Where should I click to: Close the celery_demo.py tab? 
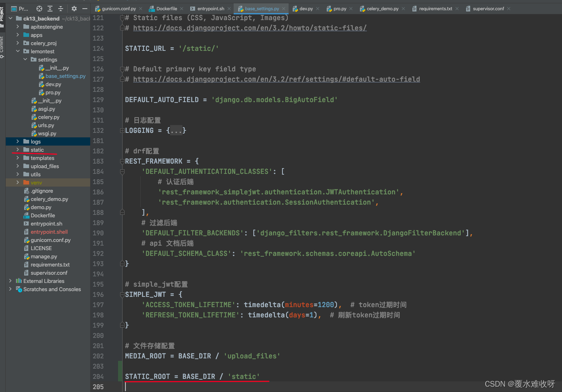(x=403, y=9)
